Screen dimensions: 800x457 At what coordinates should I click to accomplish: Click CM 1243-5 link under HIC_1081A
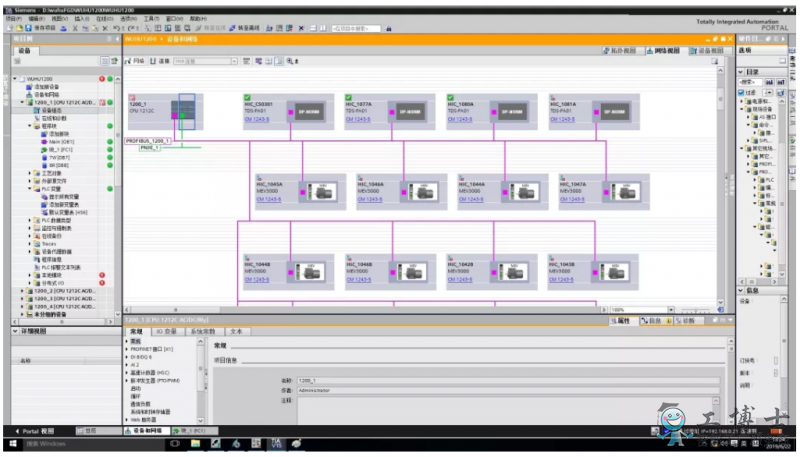(x=562, y=119)
